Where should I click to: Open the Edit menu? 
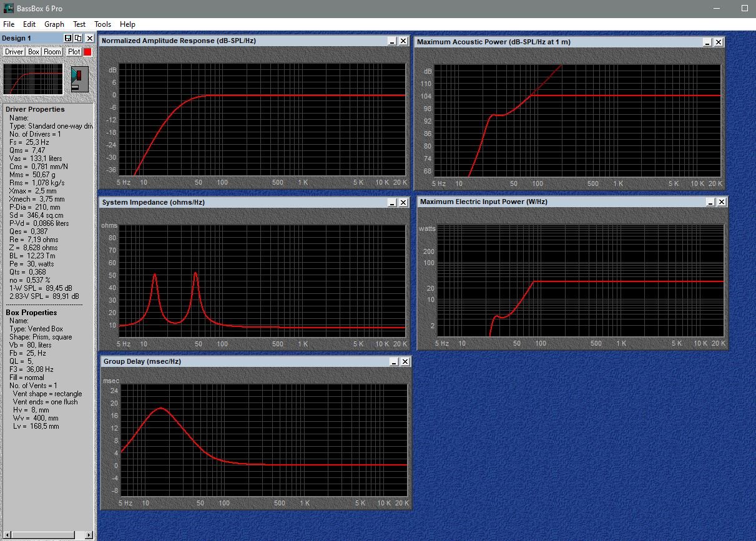click(x=29, y=24)
